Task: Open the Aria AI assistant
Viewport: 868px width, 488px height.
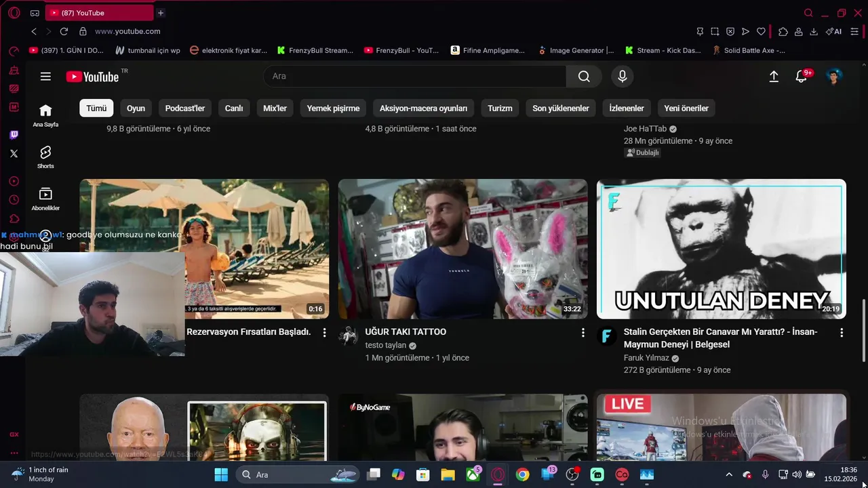Action: (833, 31)
